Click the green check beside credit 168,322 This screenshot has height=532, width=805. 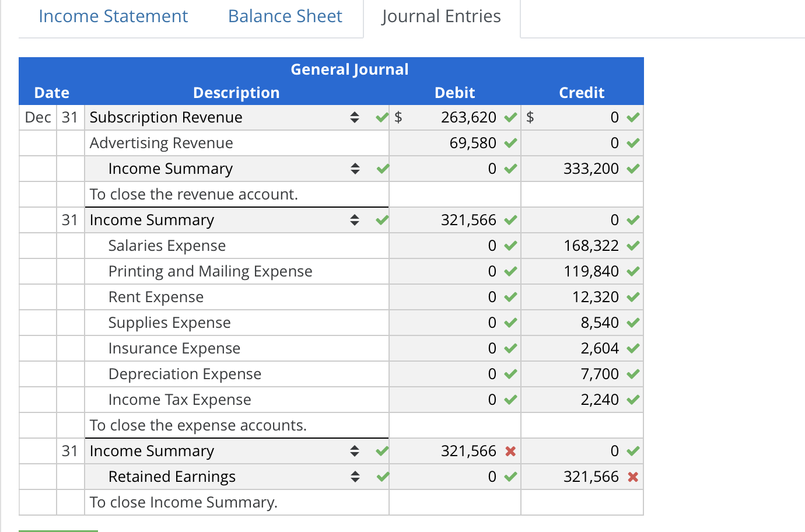633,246
